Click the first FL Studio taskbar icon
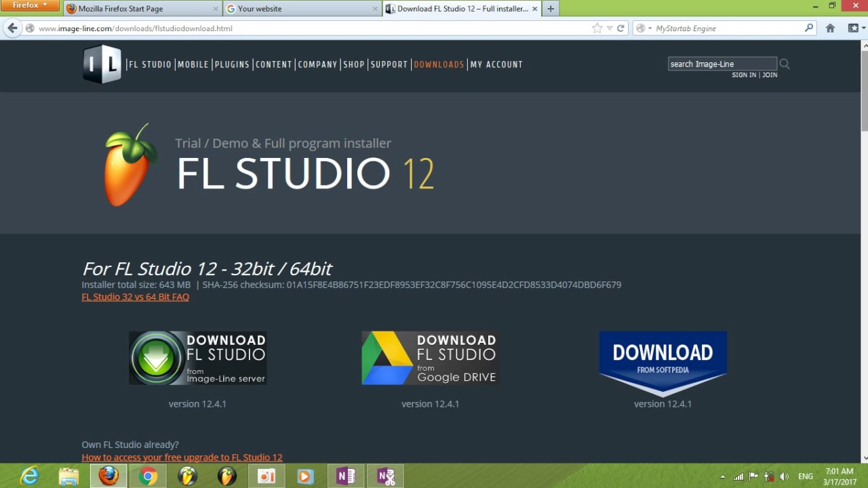 [187, 476]
